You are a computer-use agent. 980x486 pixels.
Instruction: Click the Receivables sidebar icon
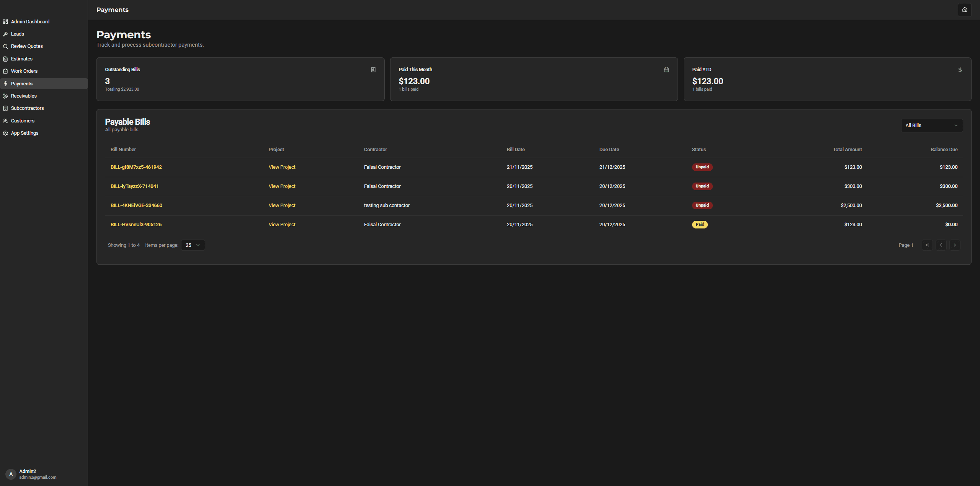(x=5, y=96)
